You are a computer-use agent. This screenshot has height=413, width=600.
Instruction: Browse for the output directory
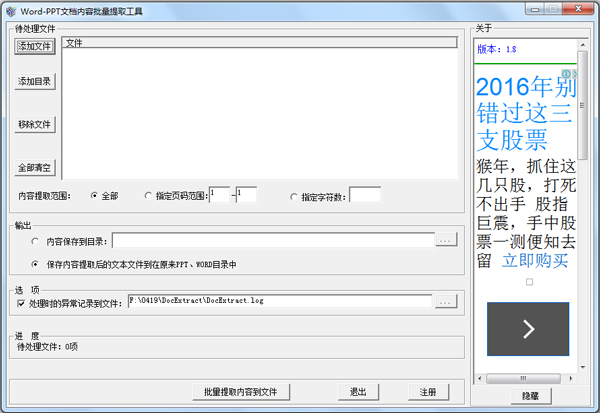click(446, 240)
